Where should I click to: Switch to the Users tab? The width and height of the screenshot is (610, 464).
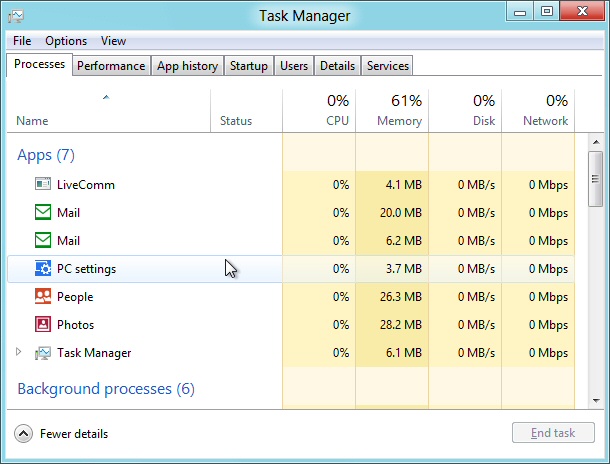tap(294, 66)
